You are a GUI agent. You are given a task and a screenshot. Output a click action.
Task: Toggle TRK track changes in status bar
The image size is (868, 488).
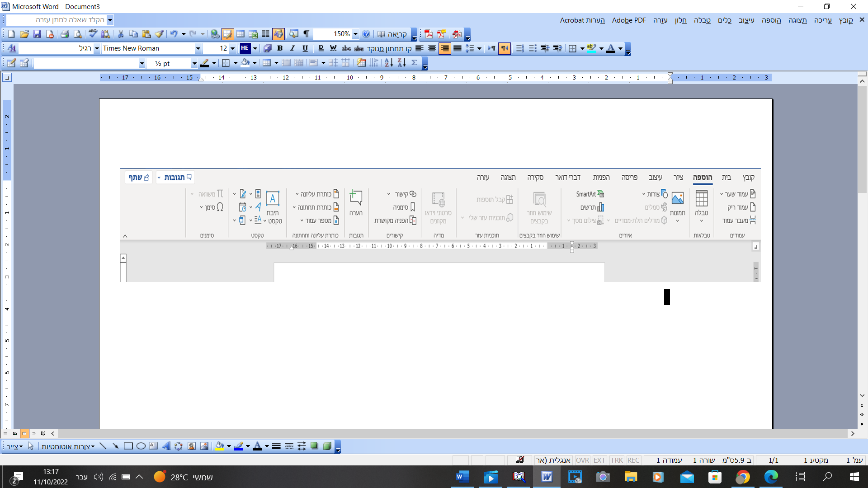tap(617, 460)
